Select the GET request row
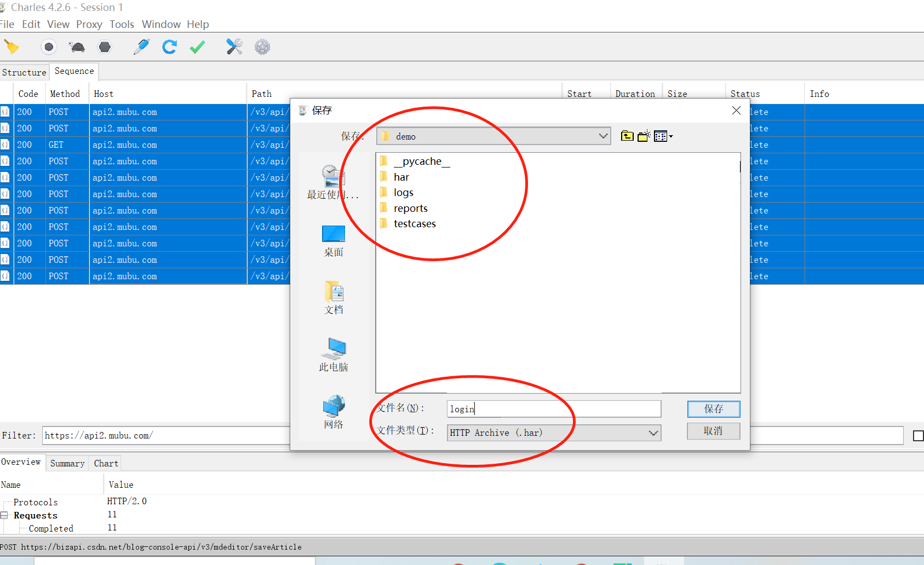Screen dimensions: 924x565 tap(145, 145)
